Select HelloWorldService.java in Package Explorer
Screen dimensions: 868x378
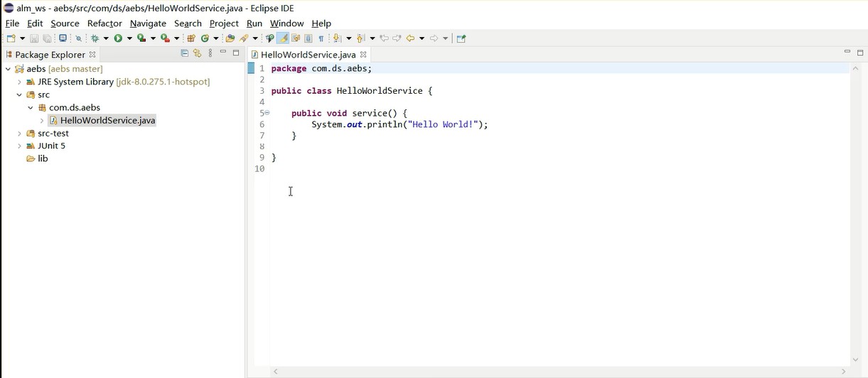point(107,120)
